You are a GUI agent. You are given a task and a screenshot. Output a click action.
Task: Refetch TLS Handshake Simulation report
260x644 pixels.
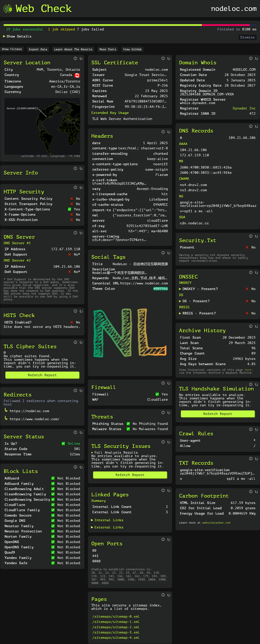[x=218, y=414]
